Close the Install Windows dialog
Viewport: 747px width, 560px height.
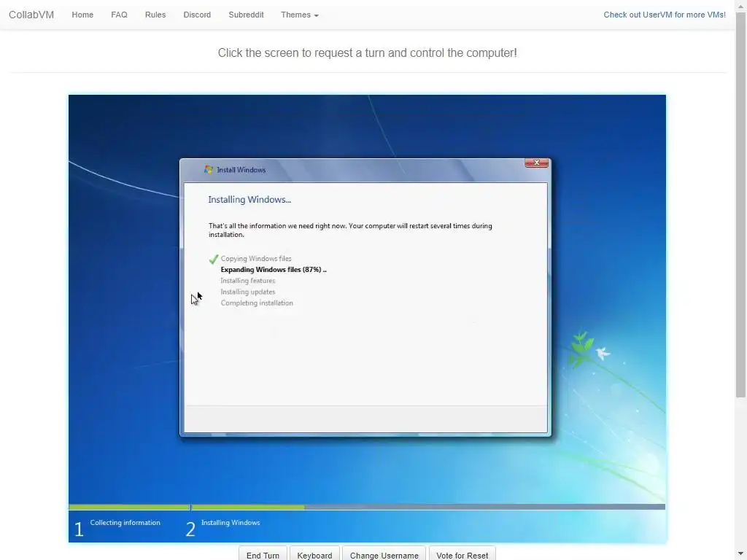click(x=536, y=163)
